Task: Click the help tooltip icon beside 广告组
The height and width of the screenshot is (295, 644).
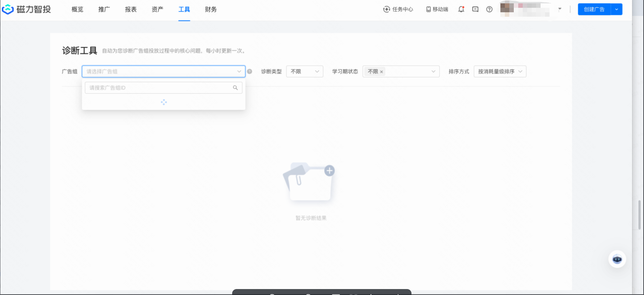Action: 250,71
